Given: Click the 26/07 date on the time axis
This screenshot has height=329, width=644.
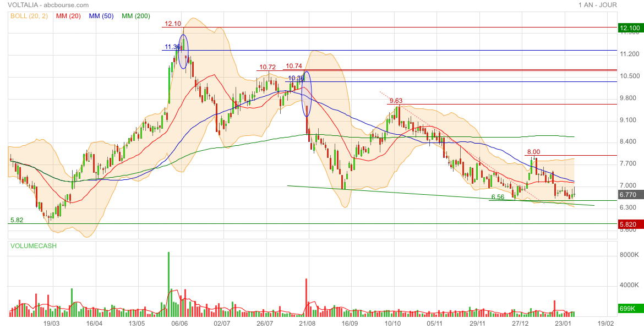Looking at the screenshot, I should 265,323.
